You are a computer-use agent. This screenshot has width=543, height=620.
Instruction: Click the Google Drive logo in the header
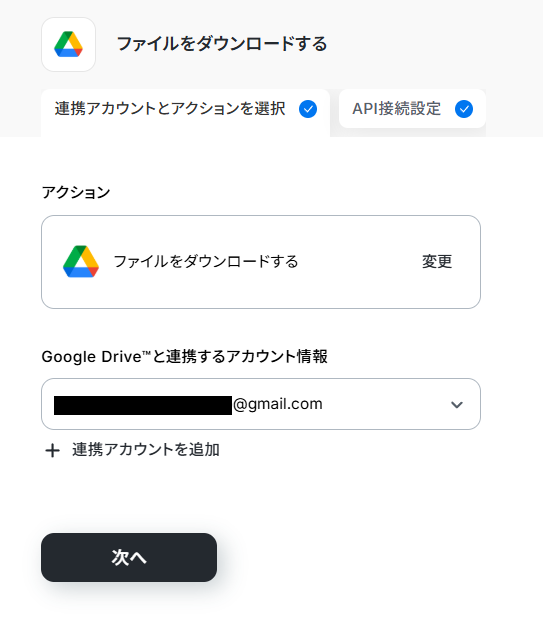coord(68,44)
